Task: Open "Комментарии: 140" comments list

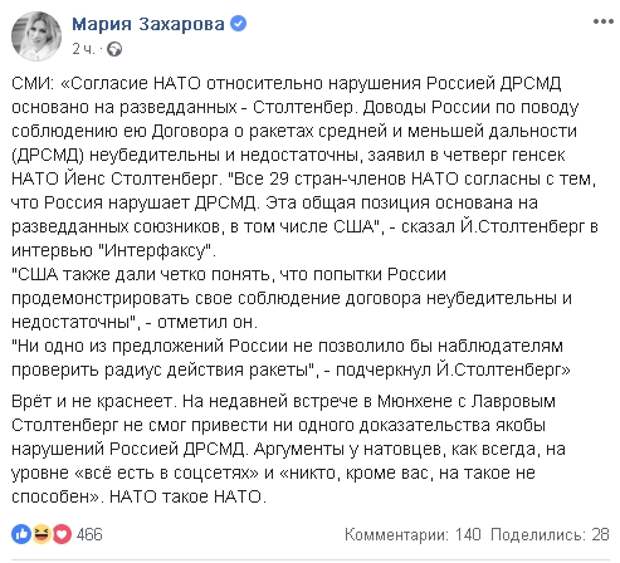Action: (x=413, y=535)
